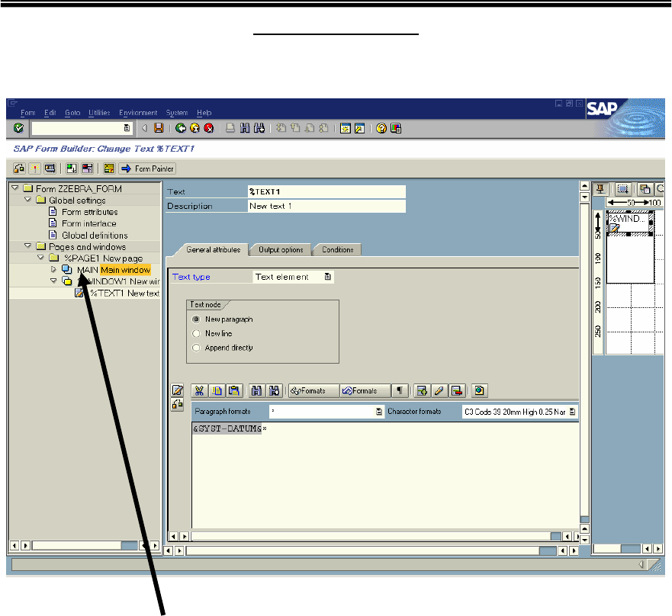Click the Generate Shortcut icon
Viewport: 672px width, 616px height.
[359, 128]
